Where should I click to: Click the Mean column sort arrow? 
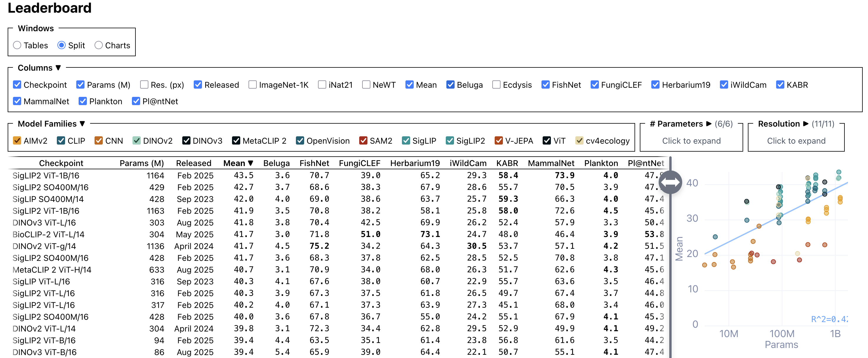[250, 163]
